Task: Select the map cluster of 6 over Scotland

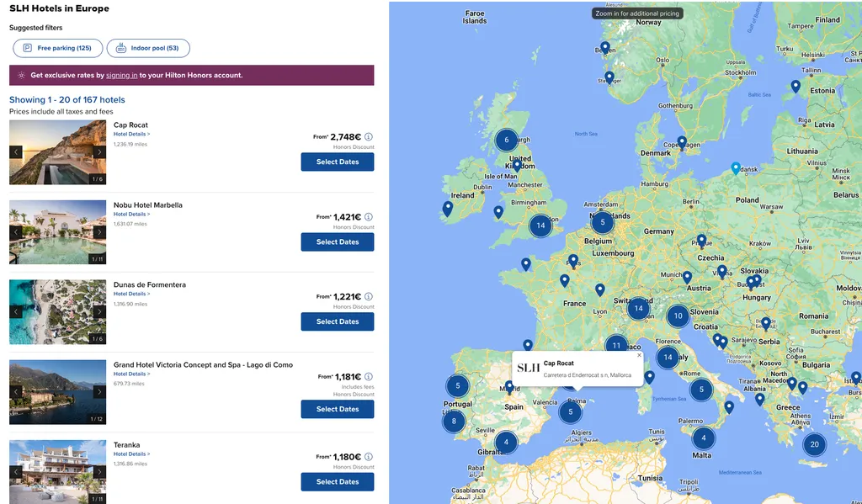Action: tap(506, 141)
